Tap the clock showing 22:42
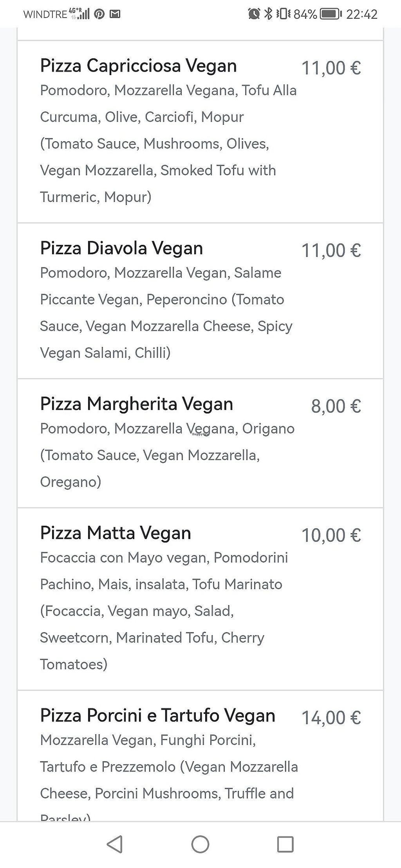This screenshot has height=868, width=401. [x=361, y=14]
